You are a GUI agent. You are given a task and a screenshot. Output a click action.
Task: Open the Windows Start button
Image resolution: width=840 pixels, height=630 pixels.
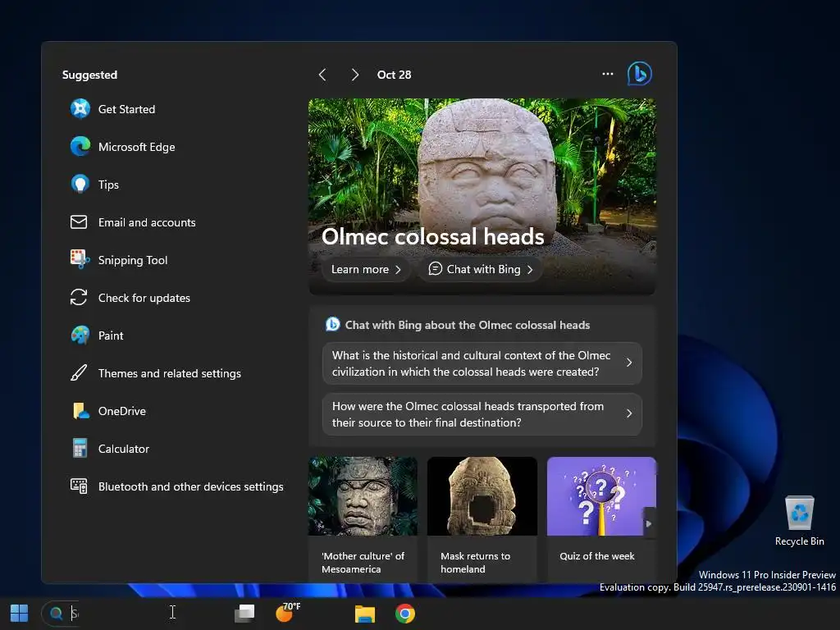[x=20, y=614]
